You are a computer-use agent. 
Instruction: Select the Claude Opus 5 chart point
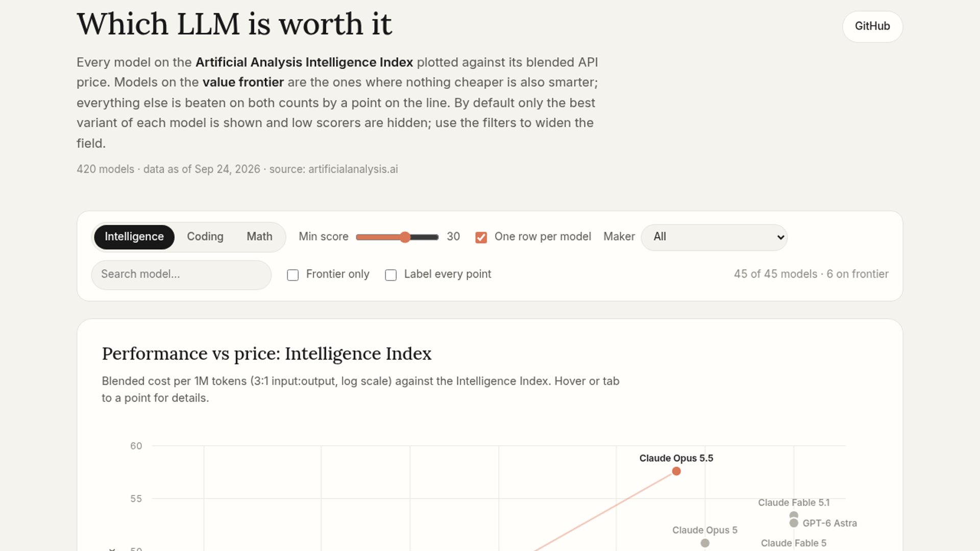pyautogui.click(x=705, y=543)
